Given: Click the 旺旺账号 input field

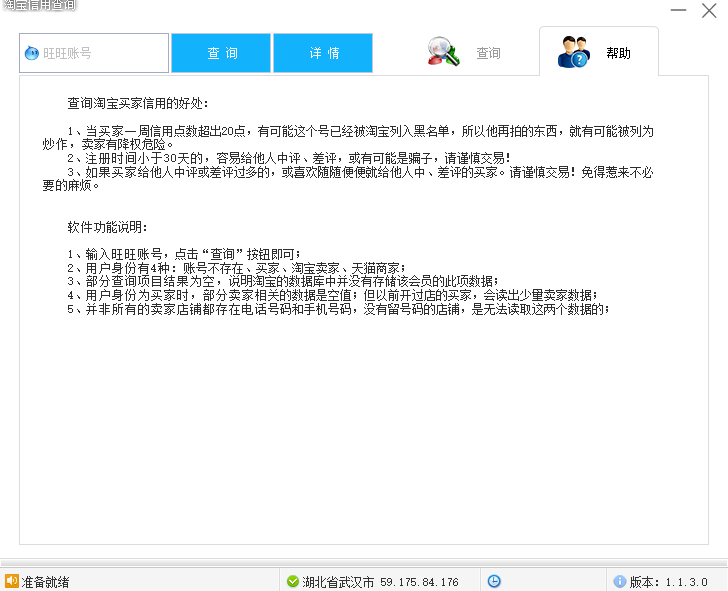Looking at the screenshot, I should point(94,53).
